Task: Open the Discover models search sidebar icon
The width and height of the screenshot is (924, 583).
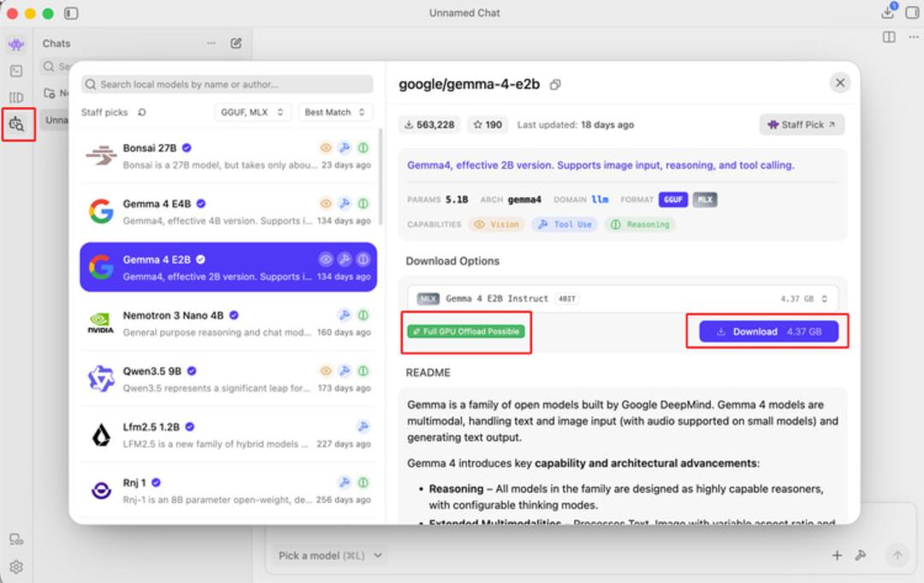Action: click(16, 124)
